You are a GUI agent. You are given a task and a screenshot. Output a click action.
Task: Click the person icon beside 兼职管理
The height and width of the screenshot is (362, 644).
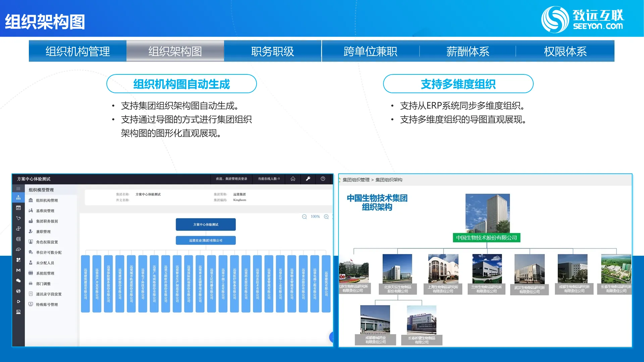pyautogui.click(x=31, y=231)
